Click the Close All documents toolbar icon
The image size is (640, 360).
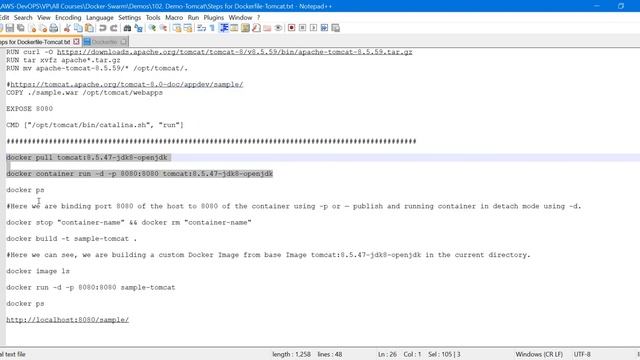point(43,28)
